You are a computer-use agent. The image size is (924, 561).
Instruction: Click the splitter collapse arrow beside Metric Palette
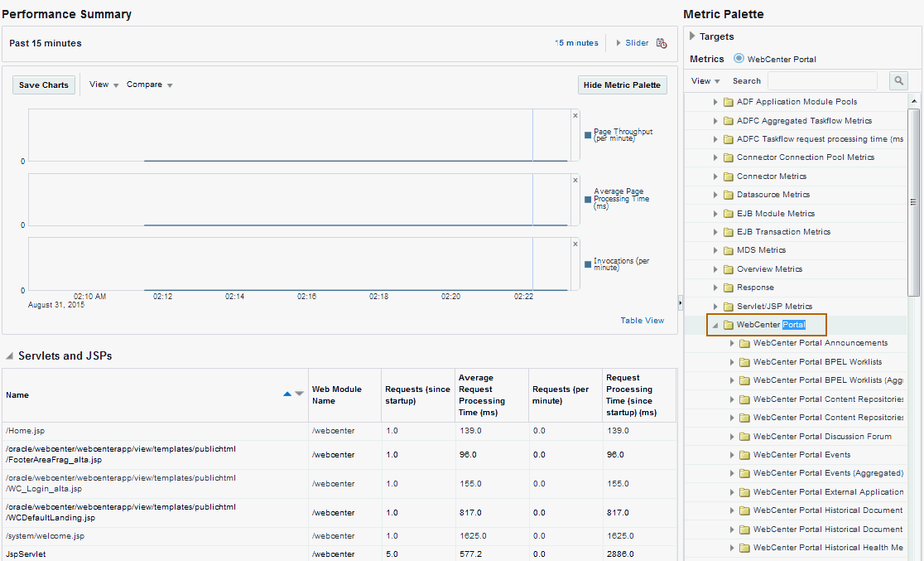pyautogui.click(x=680, y=302)
